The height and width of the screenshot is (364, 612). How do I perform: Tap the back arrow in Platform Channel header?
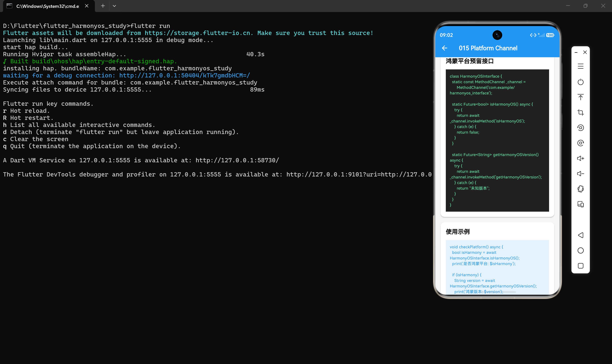pos(444,48)
